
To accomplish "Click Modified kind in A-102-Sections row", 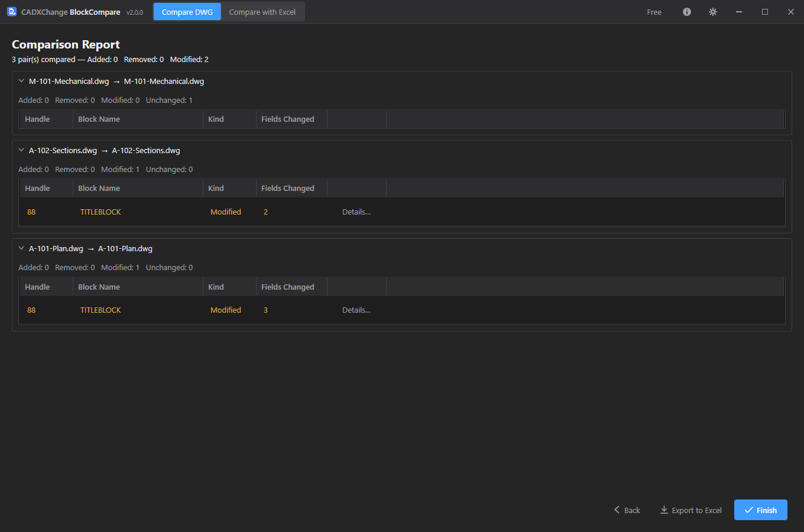I will [226, 212].
